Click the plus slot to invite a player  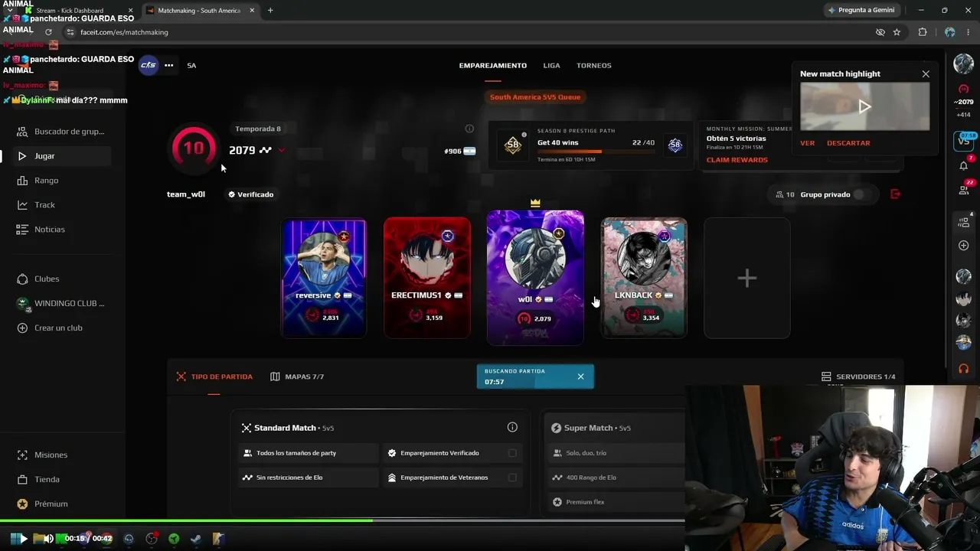click(746, 279)
